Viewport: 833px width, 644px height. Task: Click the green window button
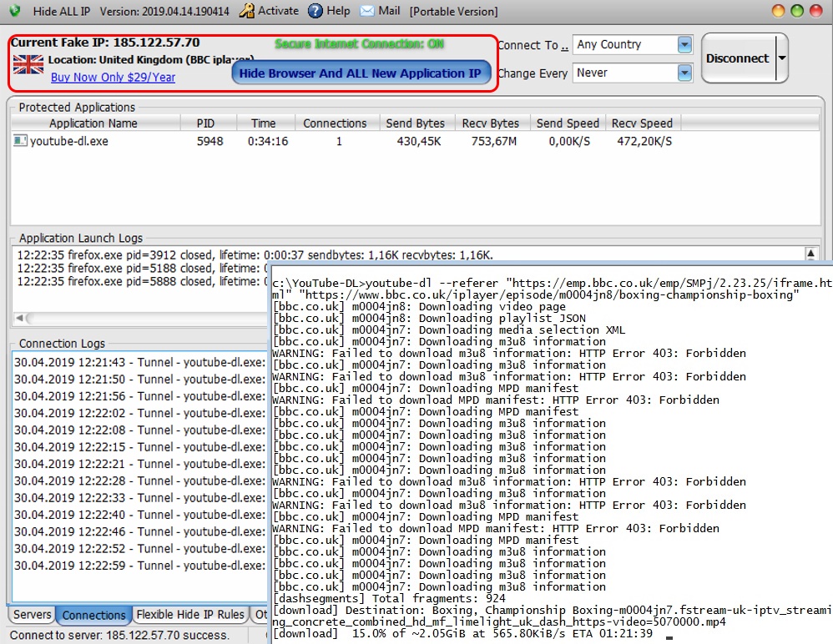click(x=797, y=11)
